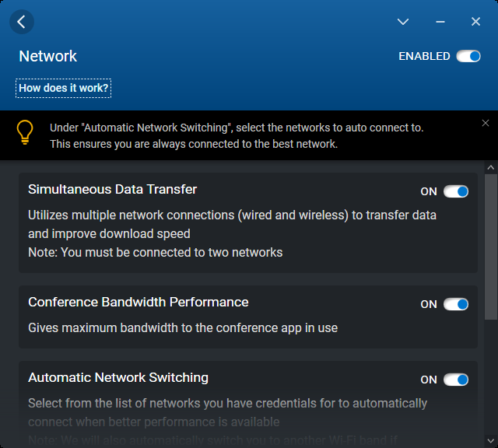Open the "How does it work?" link
Viewport: 498px width, 448px height.
(x=64, y=88)
